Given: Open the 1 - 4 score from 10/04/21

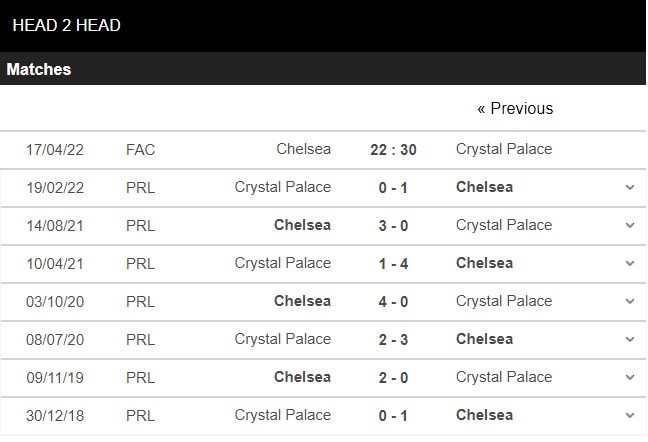Looking at the screenshot, I should coord(393,264).
